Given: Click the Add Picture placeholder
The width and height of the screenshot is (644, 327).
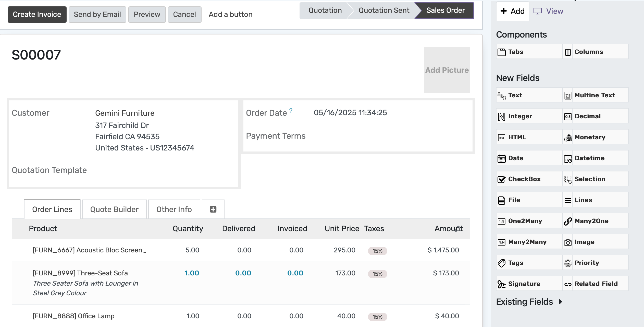Looking at the screenshot, I should point(447,69).
